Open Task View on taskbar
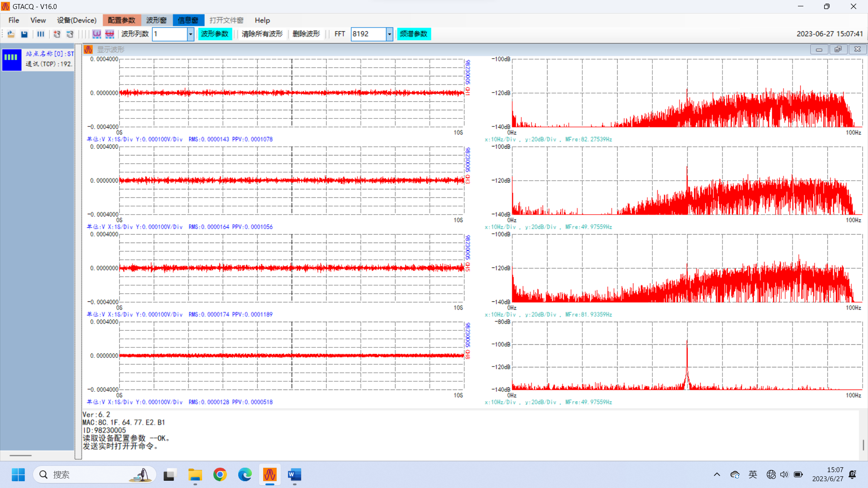Image resolution: width=868 pixels, height=488 pixels. 169,474
